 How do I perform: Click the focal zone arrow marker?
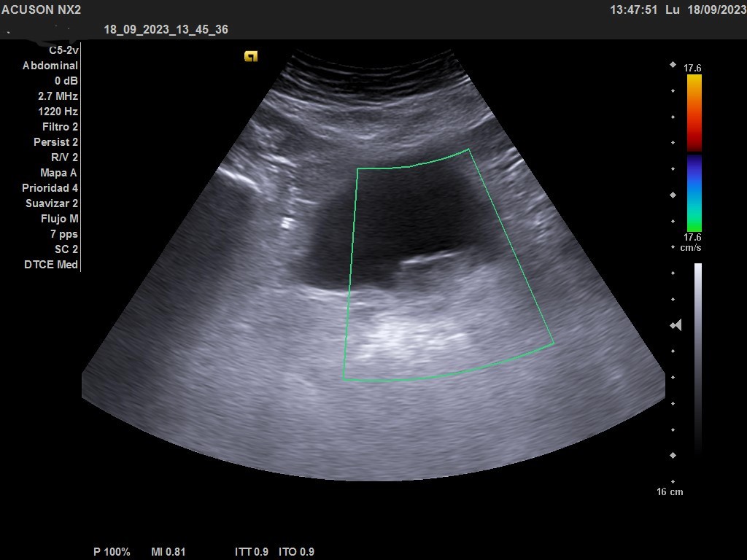click(x=676, y=325)
